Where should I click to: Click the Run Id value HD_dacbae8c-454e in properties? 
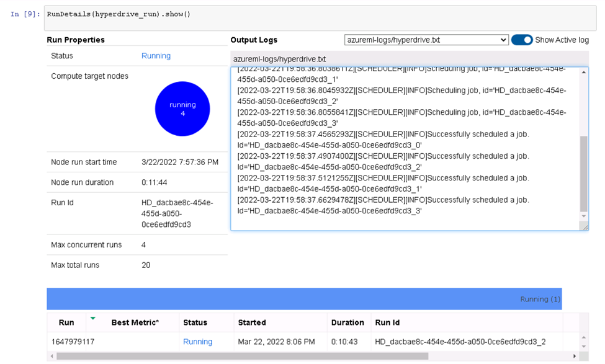(177, 213)
